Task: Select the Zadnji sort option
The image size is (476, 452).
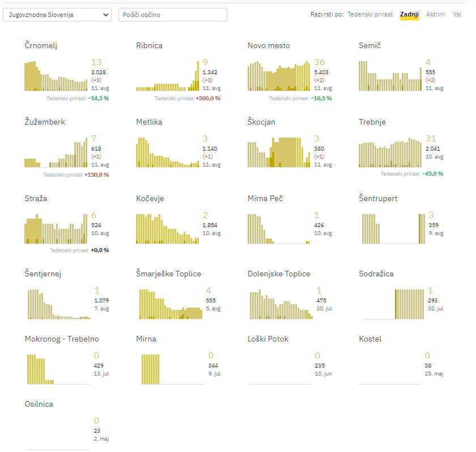Action: coord(409,14)
